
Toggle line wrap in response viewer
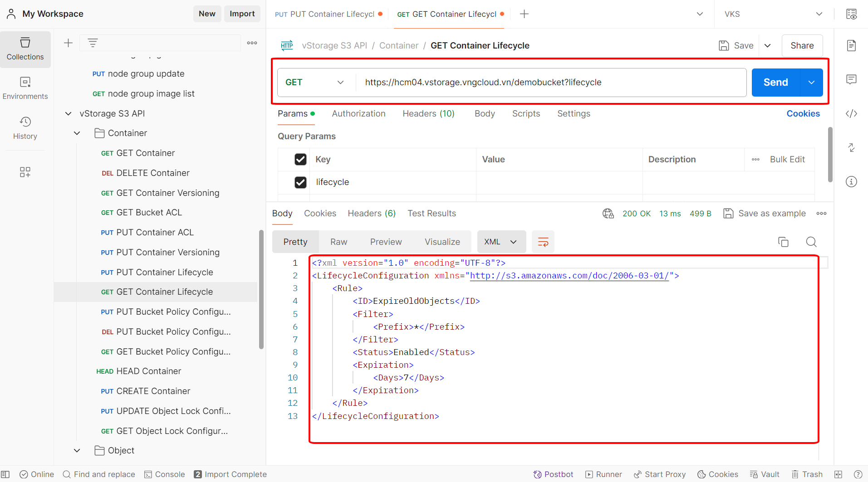[543, 242]
